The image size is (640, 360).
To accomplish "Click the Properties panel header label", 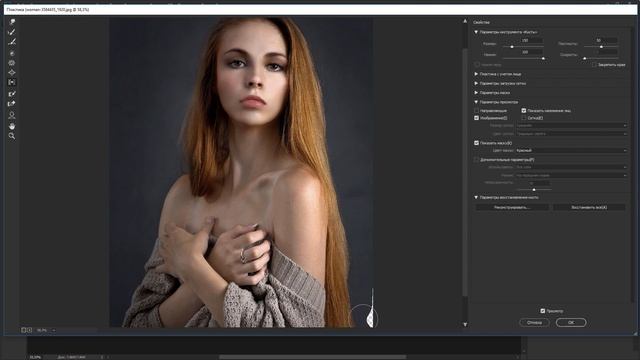I will (x=481, y=22).
